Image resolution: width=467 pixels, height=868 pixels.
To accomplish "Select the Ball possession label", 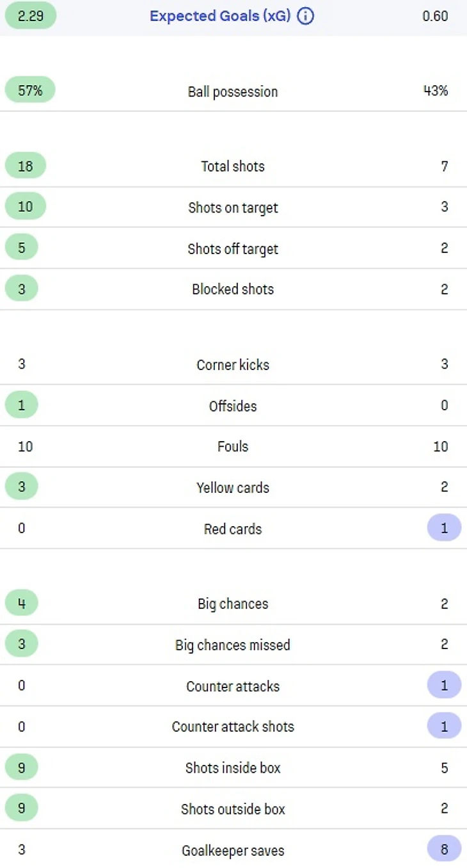I will coord(233,92).
